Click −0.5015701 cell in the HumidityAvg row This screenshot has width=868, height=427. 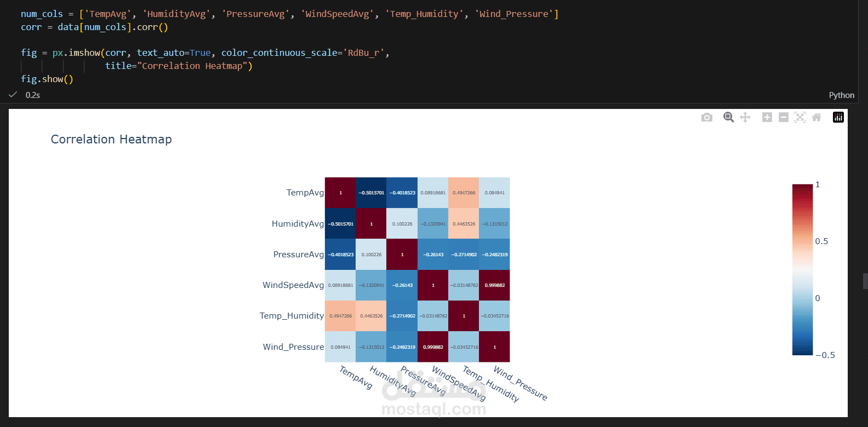click(340, 223)
